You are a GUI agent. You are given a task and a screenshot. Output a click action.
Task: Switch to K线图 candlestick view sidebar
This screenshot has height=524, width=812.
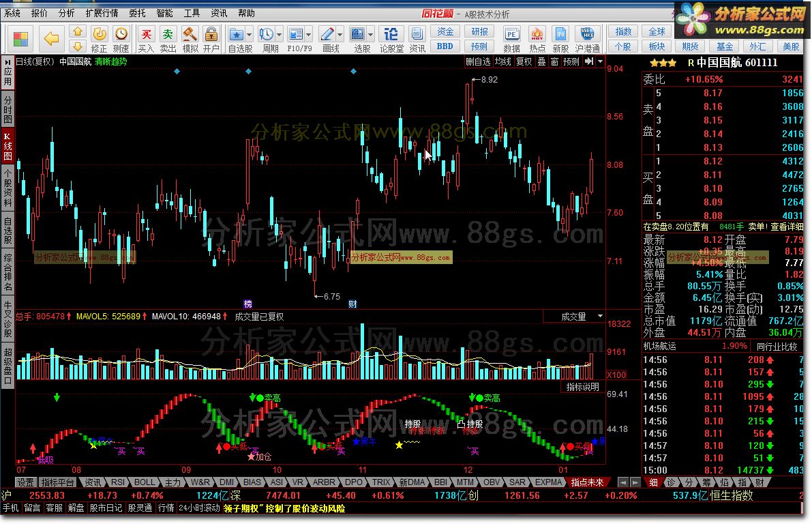7,145
